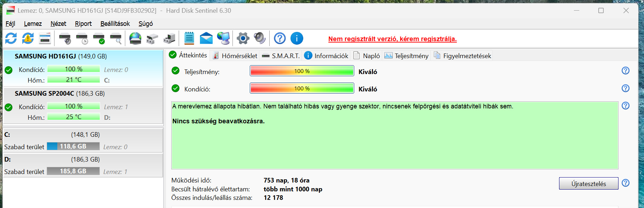Click the Kondíció 100 % gradient bar in overview
Viewport: 644px width, 208px height.
pyautogui.click(x=302, y=88)
